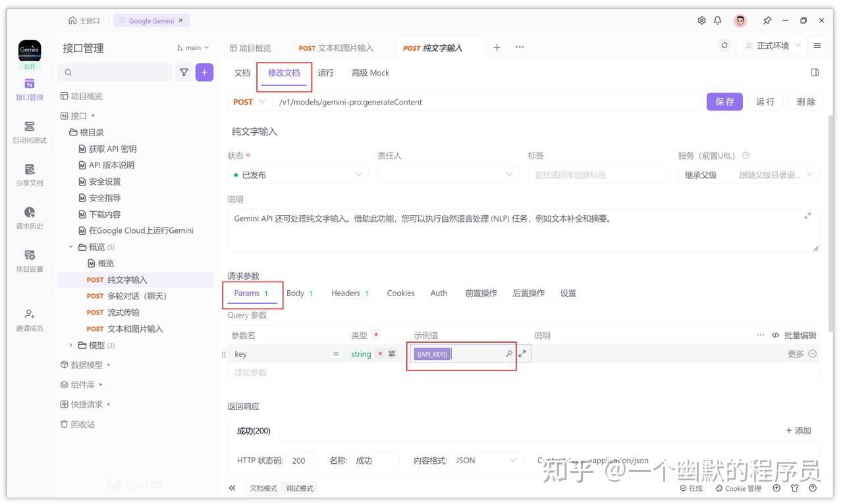
Task: Switch to 调试模式 in the bottom bar
Action: pyautogui.click(x=300, y=488)
